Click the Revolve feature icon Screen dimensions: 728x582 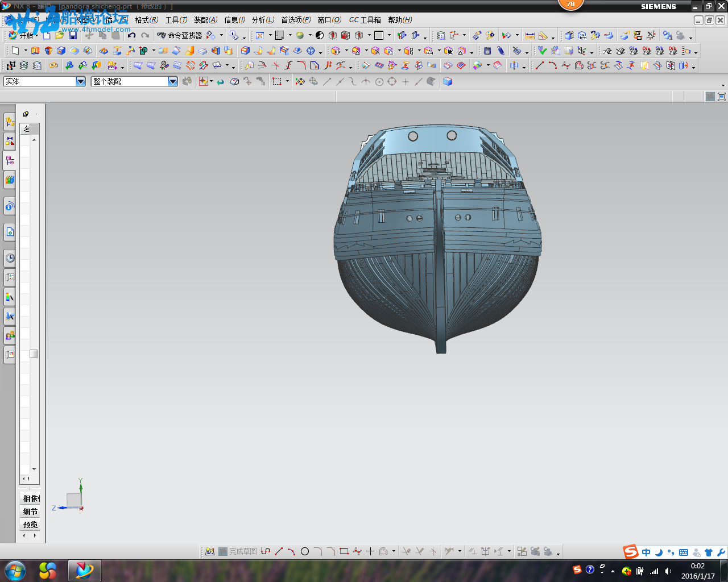pos(48,51)
